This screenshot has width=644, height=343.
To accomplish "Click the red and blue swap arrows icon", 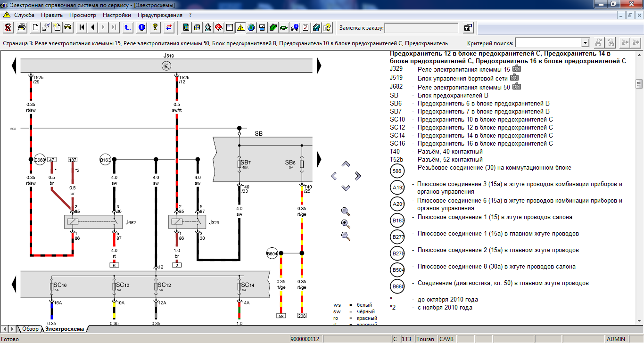I will pos(169,27).
